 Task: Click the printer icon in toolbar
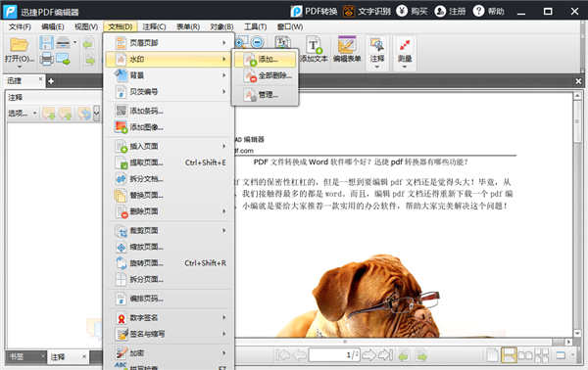click(46, 59)
